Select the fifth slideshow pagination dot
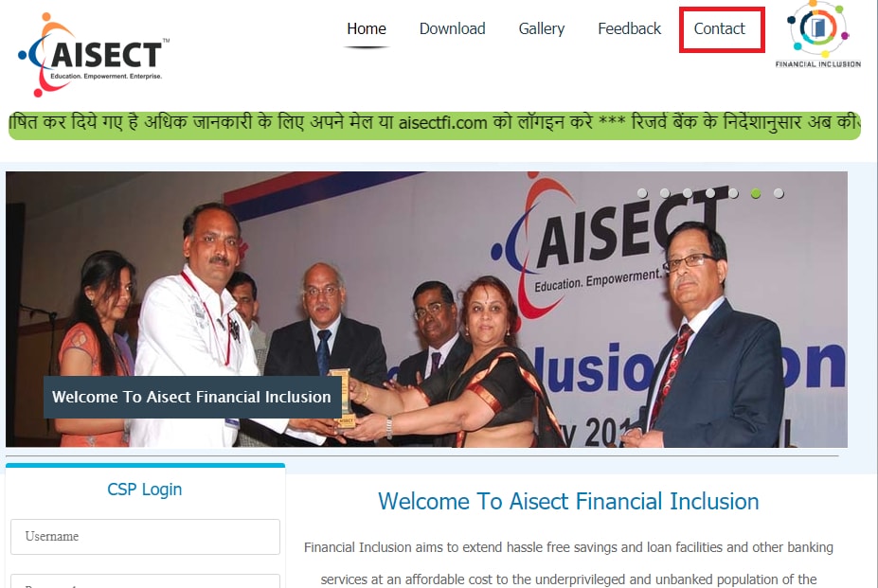Viewport: 878px width, 588px height. tap(733, 193)
